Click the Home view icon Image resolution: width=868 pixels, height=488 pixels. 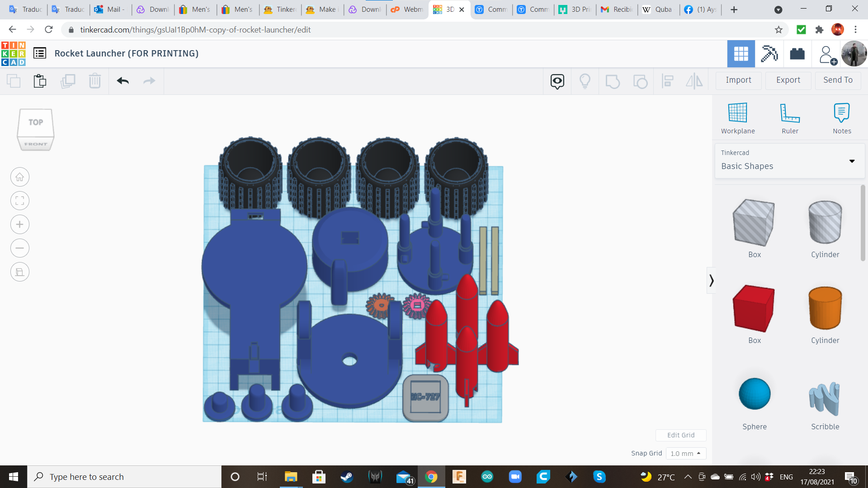20,177
